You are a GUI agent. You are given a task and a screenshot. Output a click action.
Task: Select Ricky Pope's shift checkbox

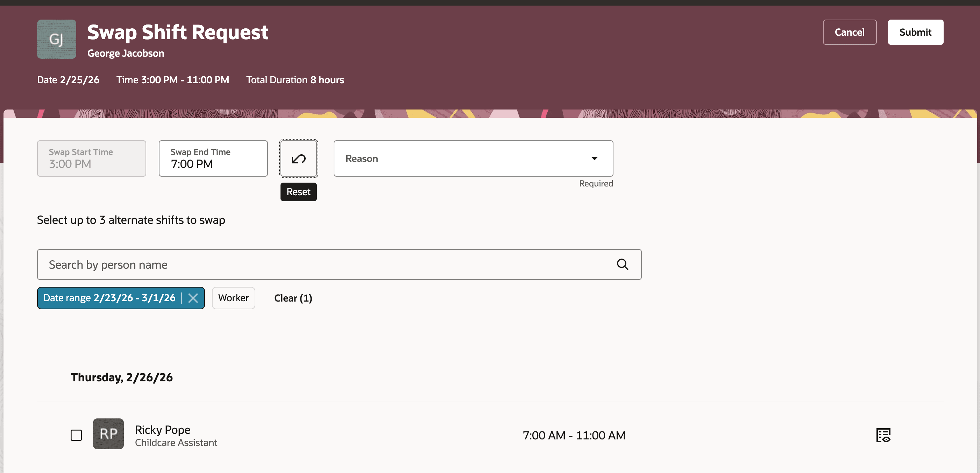pyautogui.click(x=76, y=435)
